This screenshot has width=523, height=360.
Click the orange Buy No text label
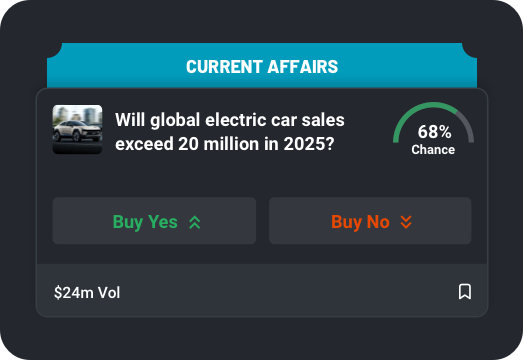click(x=360, y=222)
